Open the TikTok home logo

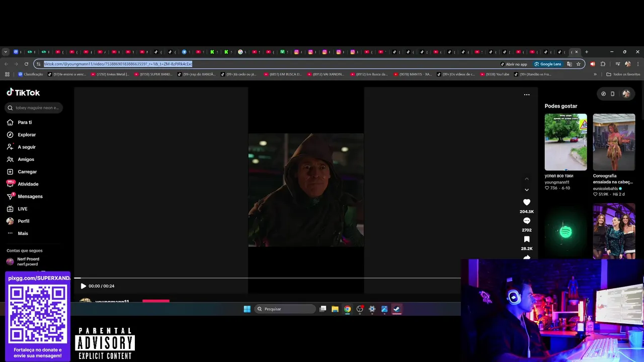[23, 93]
